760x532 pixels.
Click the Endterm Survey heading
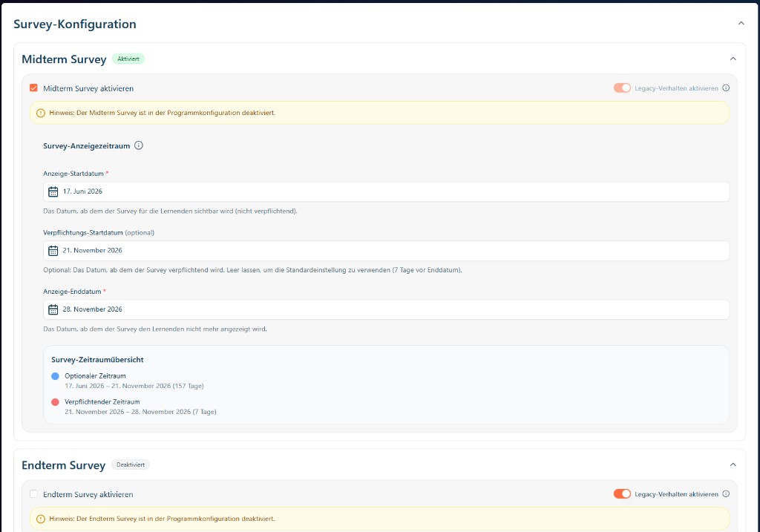(x=64, y=465)
